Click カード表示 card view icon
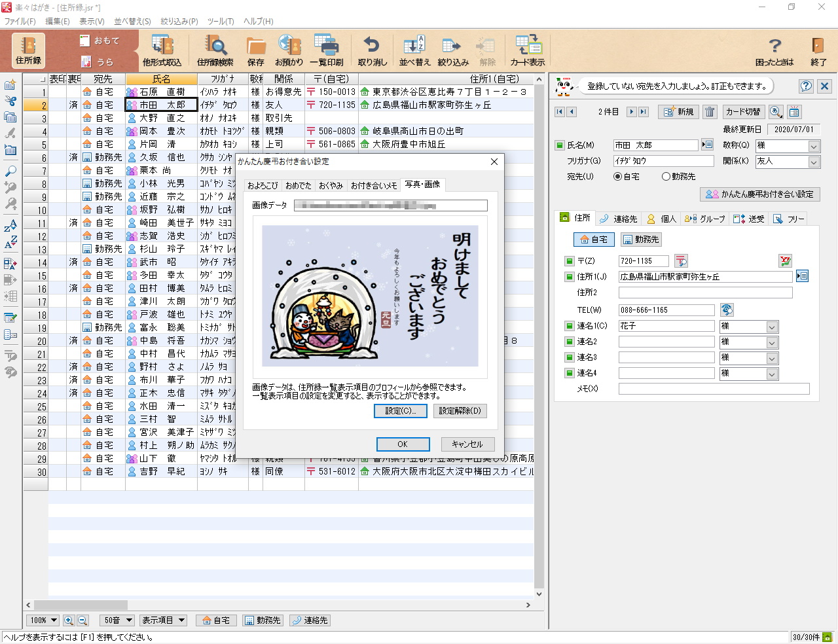The image size is (838, 644). 528,50
